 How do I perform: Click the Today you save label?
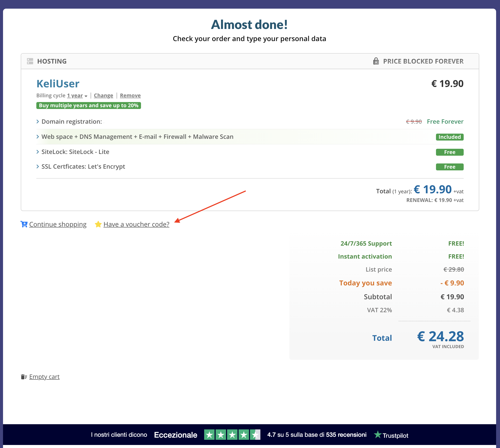point(365,283)
